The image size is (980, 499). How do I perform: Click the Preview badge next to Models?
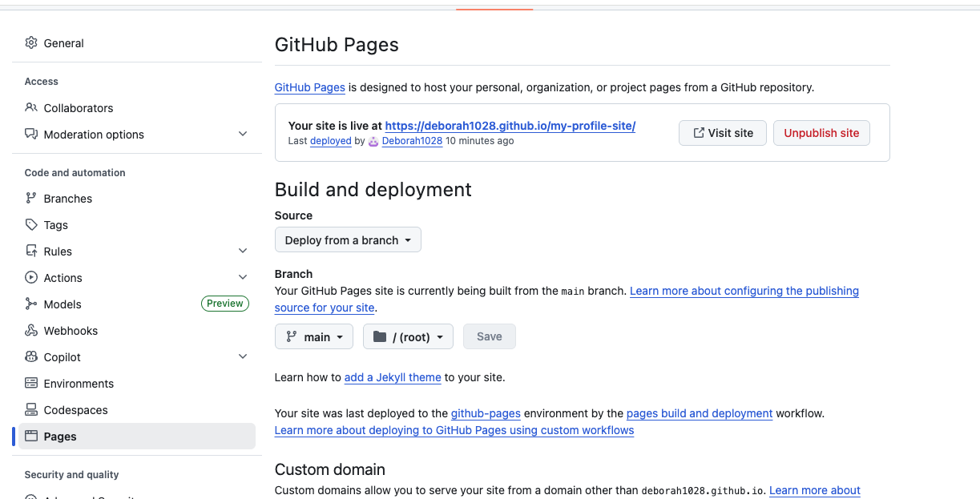coord(225,304)
